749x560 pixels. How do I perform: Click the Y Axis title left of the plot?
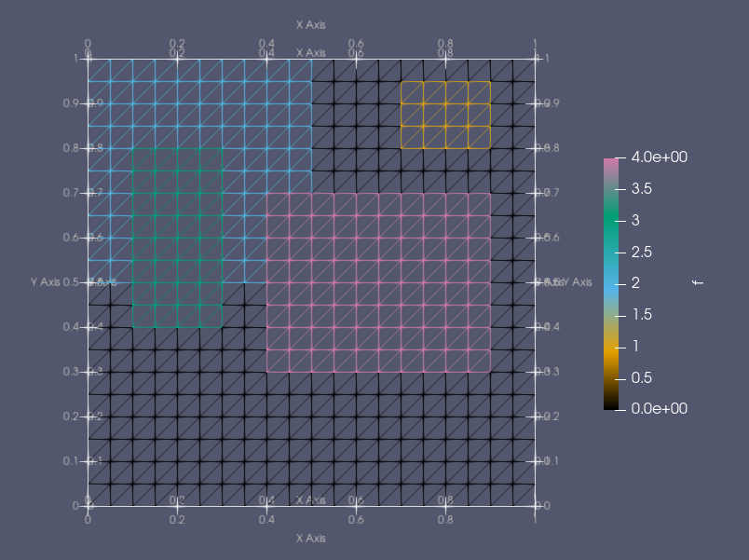point(46,282)
